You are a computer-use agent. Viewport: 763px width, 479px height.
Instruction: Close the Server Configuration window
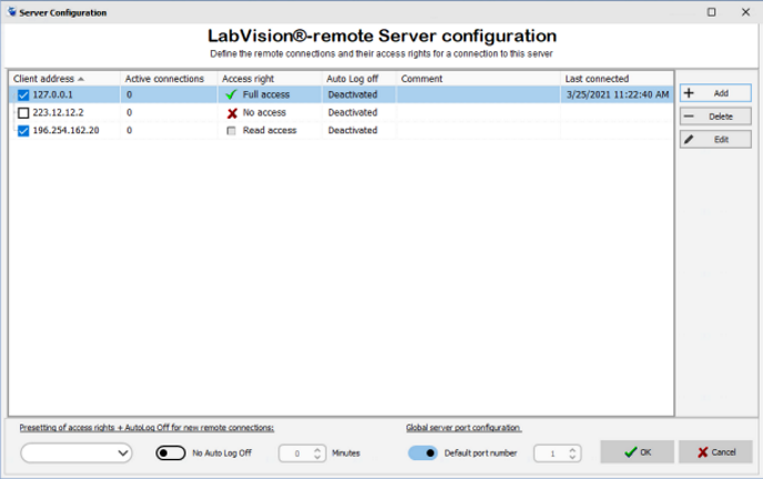(745, 12)
